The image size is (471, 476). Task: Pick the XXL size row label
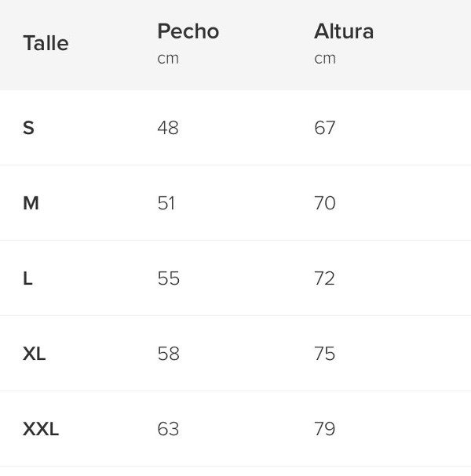tap(41, 429)
